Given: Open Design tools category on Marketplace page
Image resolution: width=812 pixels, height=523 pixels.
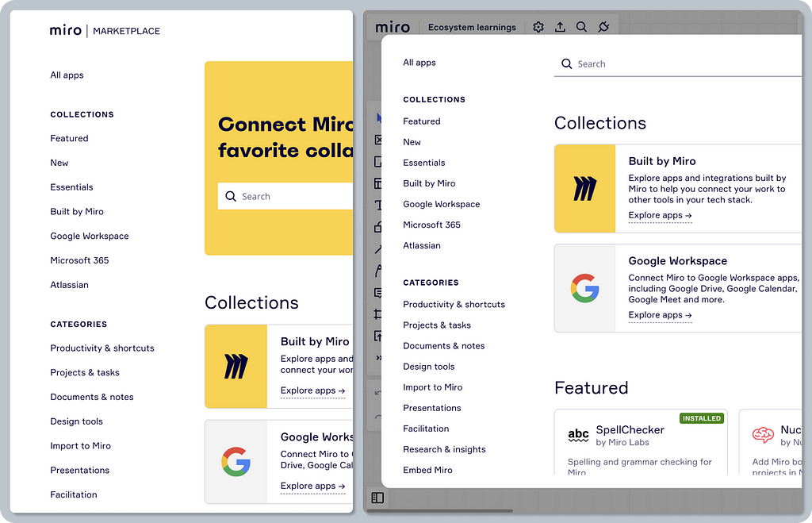Looking at the screenshot, I should click(x=77, y=421).
